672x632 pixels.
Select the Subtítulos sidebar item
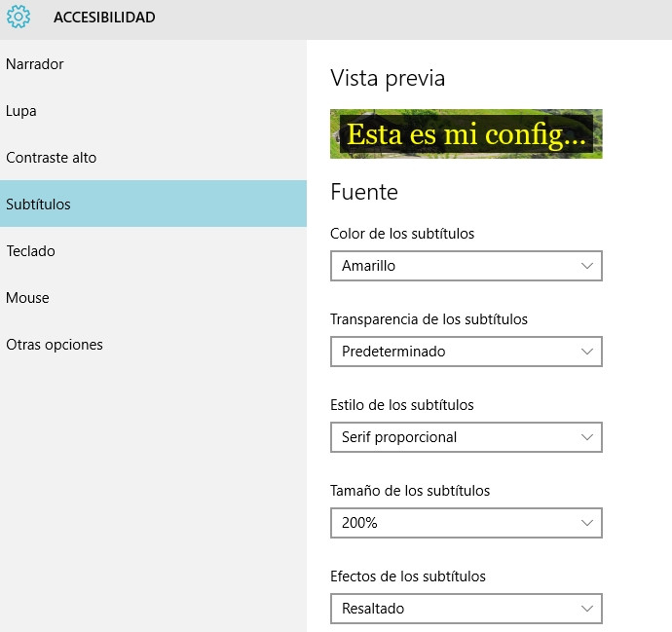click(x=39, y=204)
